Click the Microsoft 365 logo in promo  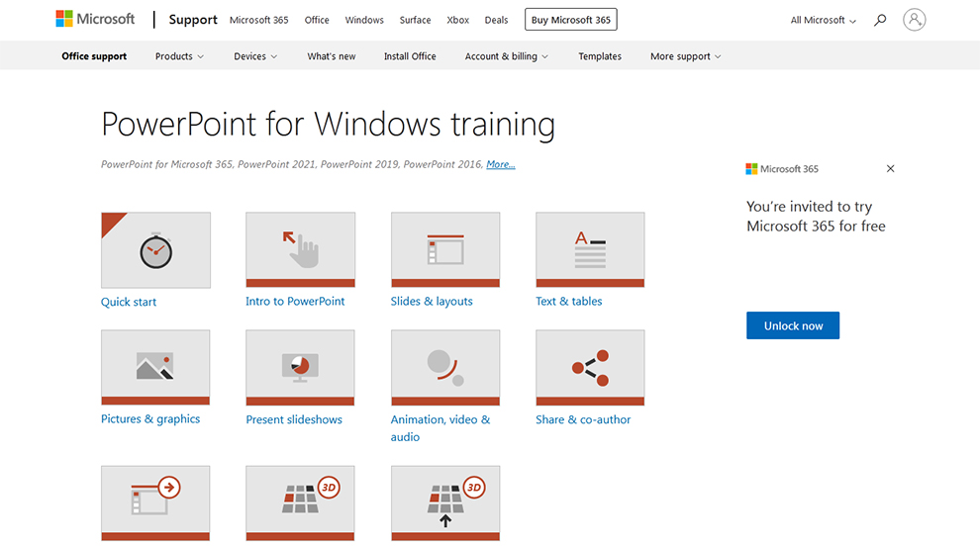782,168
